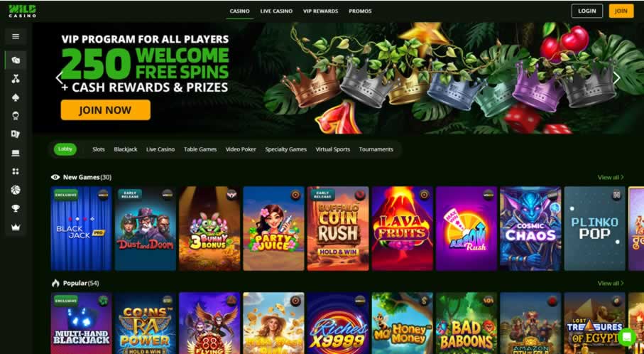Click the playing cards sidebar icon

16,134
